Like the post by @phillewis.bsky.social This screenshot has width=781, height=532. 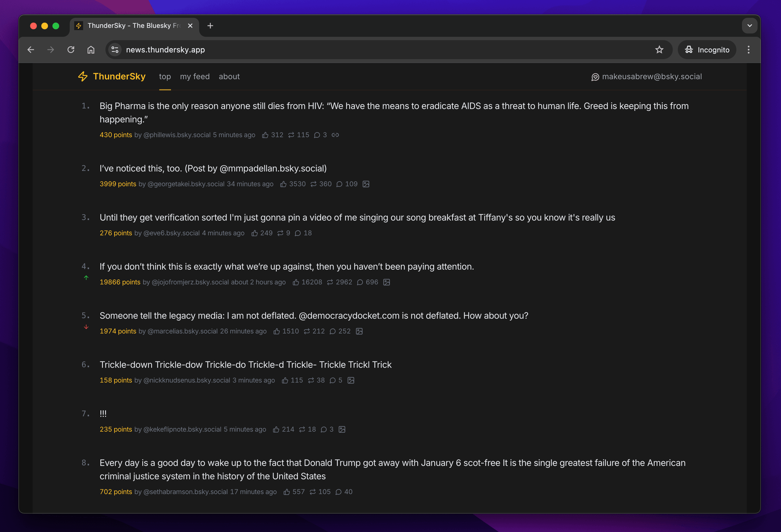(265, 135)
